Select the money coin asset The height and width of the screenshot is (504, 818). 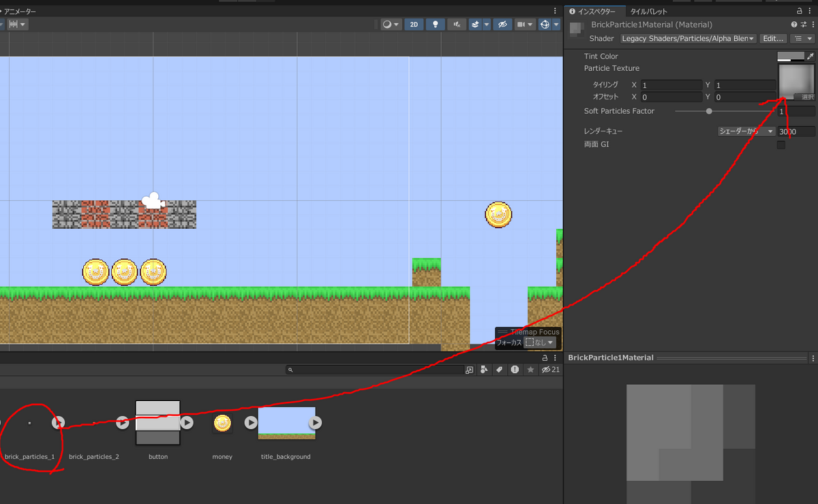point(222,424)
